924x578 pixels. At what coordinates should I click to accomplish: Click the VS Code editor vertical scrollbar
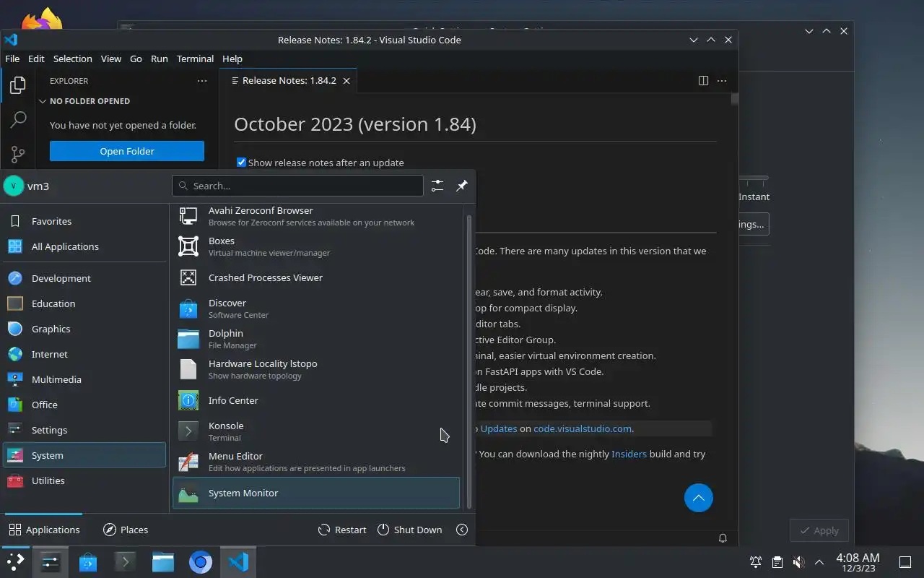pyautogui.click(x=734, y=99)
